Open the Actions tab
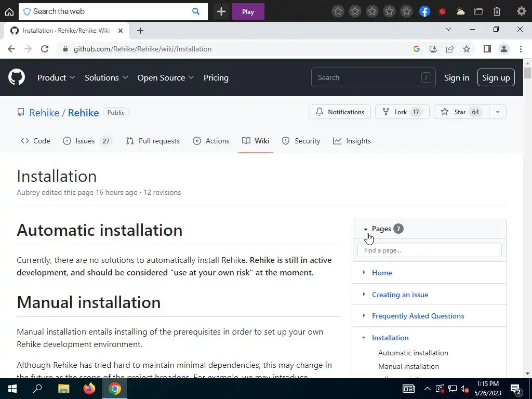Viewport: 532px width, 399px height. 211,141
